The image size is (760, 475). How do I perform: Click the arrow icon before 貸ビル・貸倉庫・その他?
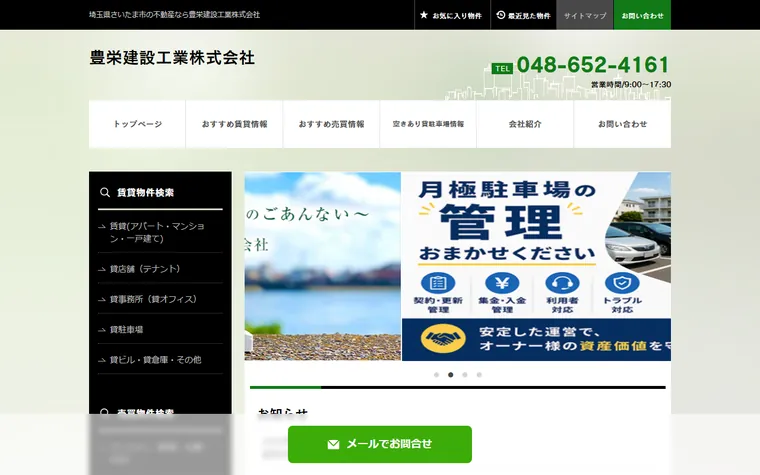(101, 361)
